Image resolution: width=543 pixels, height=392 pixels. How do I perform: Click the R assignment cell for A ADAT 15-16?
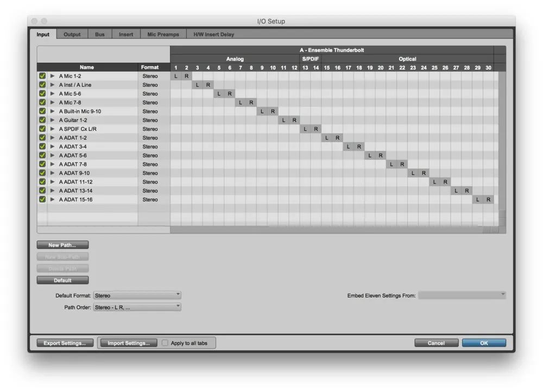coord(489,200)
